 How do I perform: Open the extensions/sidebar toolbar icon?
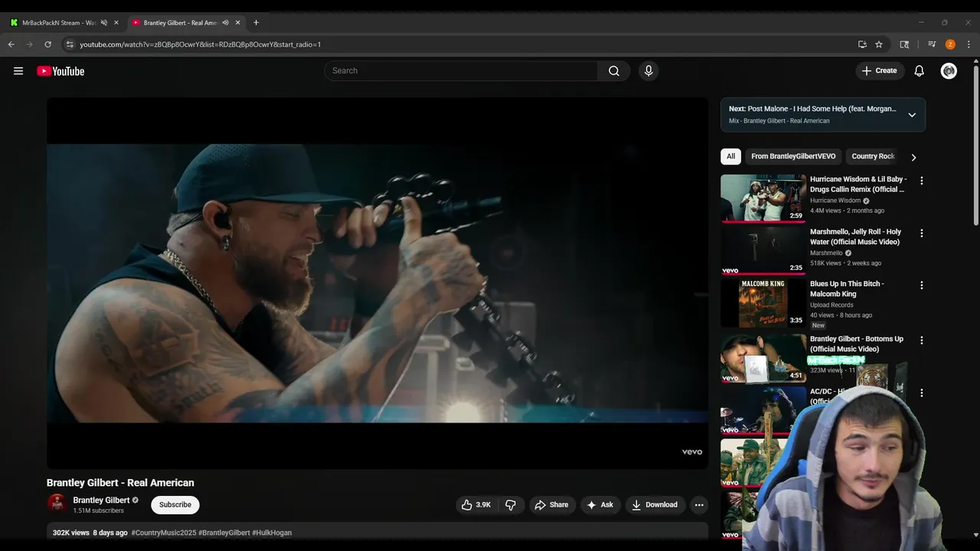tap(904, 44)
